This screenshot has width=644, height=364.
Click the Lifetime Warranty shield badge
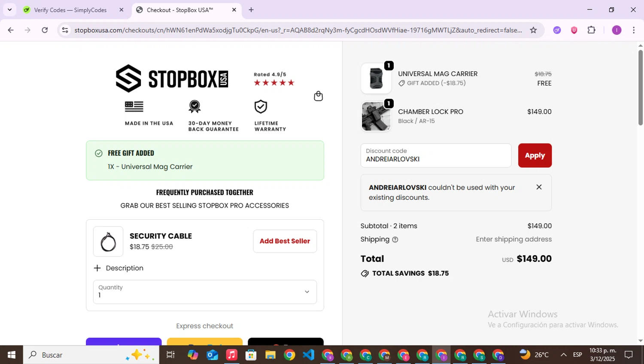point(270,116)
